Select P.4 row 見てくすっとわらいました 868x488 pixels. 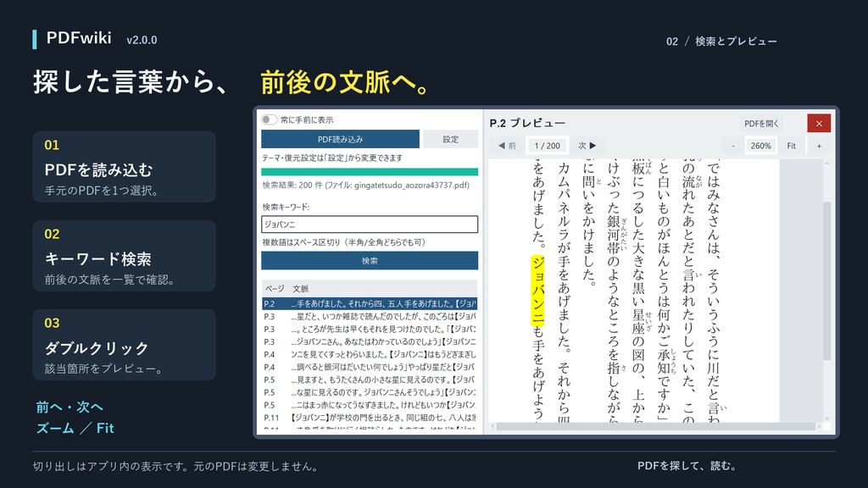(370, 354)
